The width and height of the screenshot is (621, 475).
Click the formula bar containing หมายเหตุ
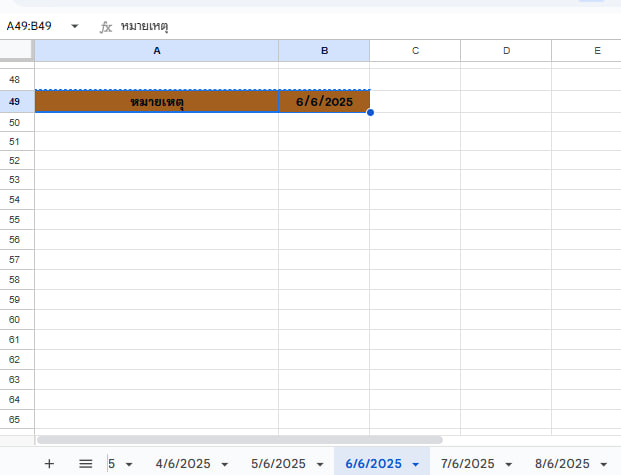tap(368, 27)
